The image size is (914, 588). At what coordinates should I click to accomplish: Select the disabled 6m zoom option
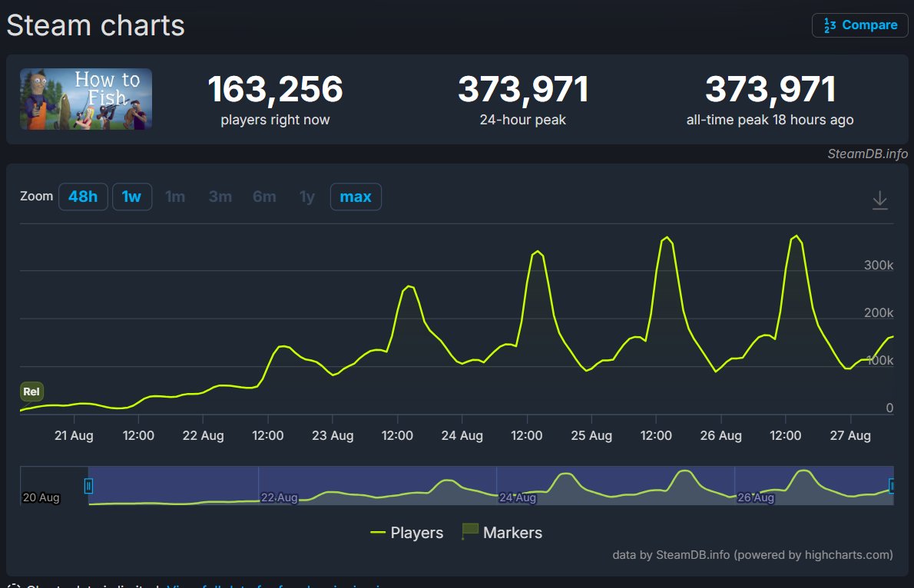265,197
